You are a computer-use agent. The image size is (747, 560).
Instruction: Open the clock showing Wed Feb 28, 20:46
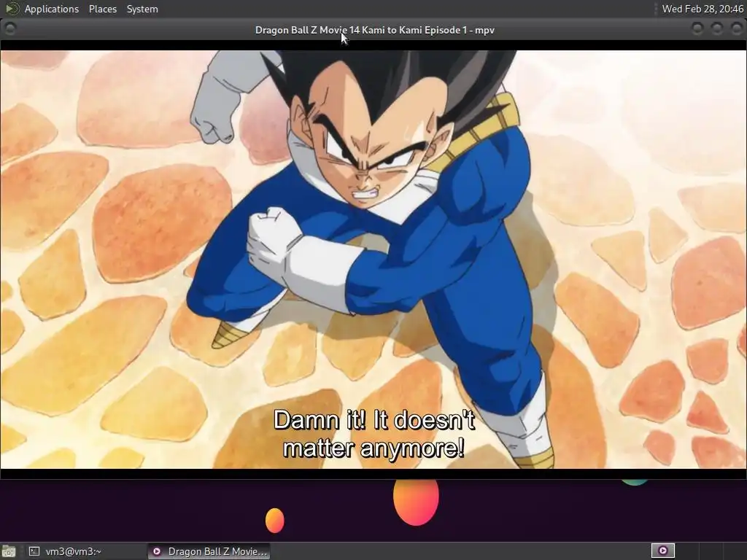point(703,9)
